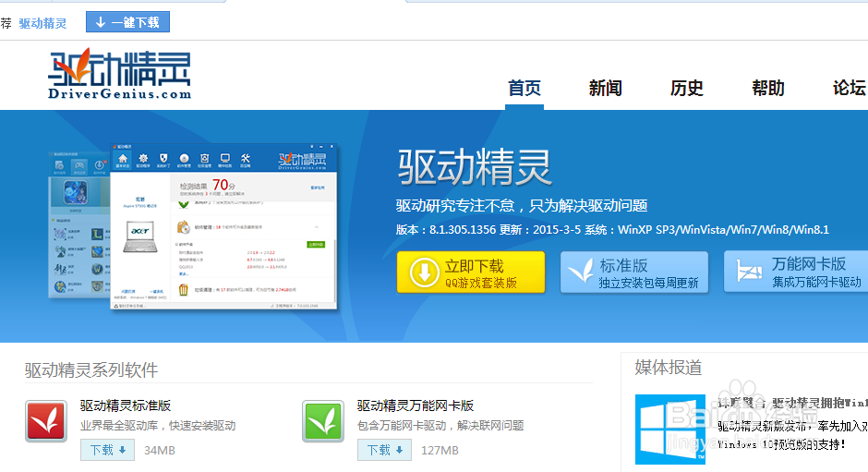Click 下载 button for the 127MB network card version
Screen dimensions: 868x472
384,450
